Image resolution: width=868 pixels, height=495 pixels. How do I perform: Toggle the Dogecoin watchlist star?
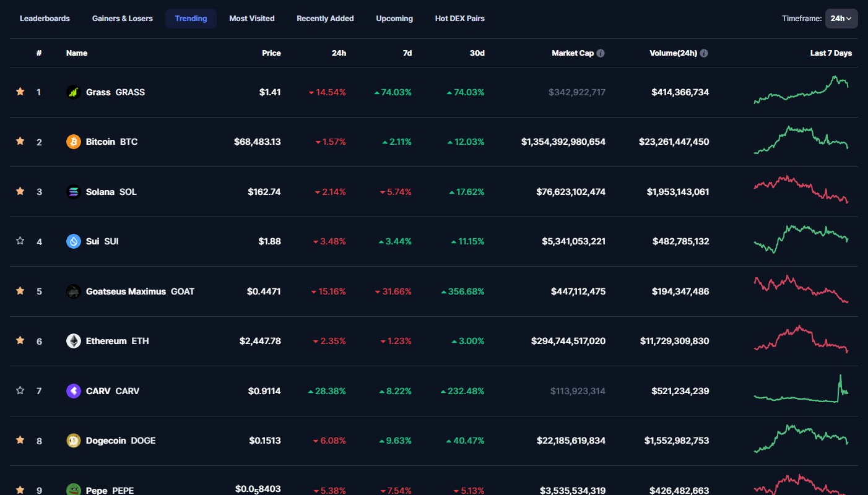tap(20, 440)
